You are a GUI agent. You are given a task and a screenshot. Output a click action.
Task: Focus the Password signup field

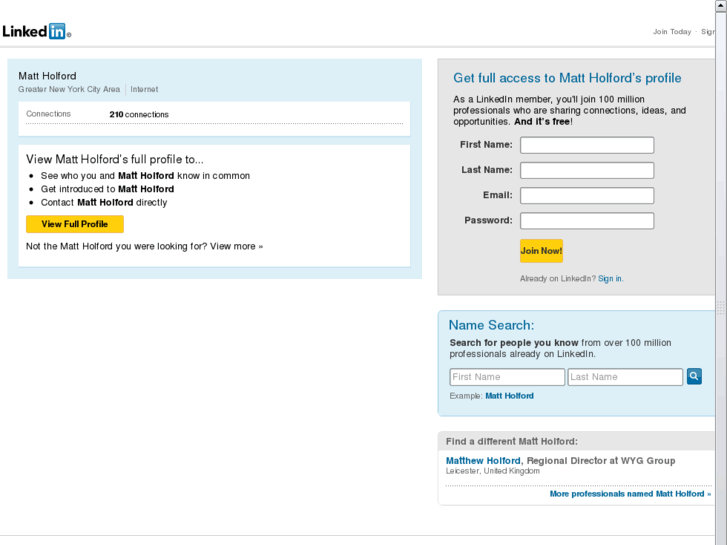pos(587,221)
